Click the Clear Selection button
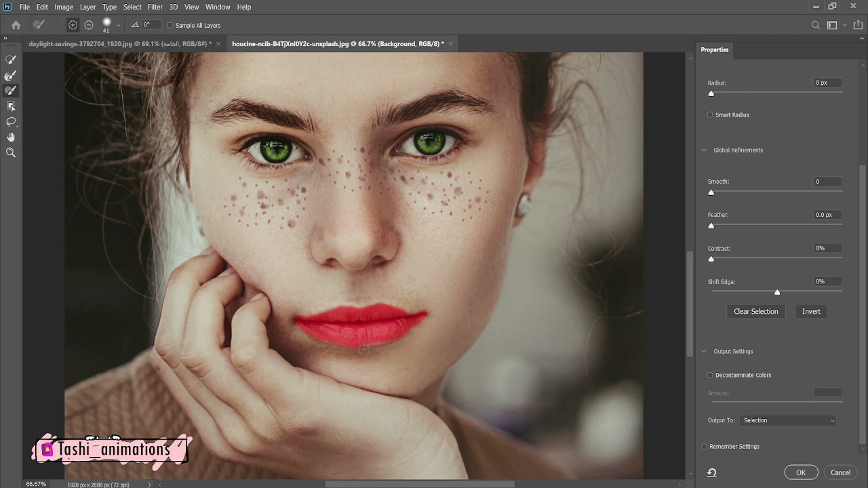Viewport: 868px width, 488px height. pos(755,312)
